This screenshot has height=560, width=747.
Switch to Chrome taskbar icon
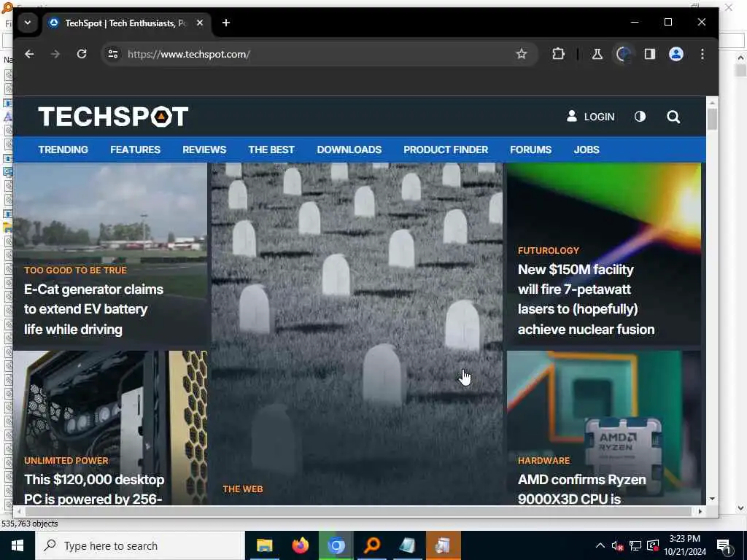click(x=336, y=545)
